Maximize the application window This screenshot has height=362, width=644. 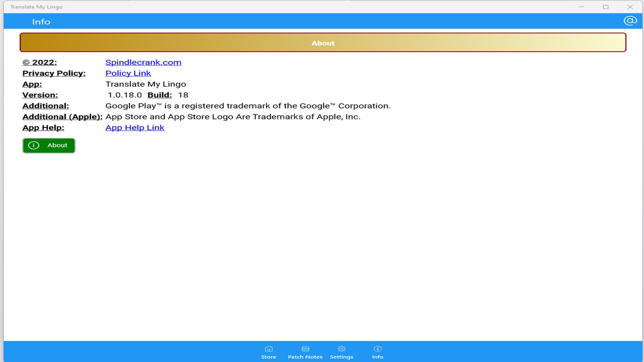605,7
